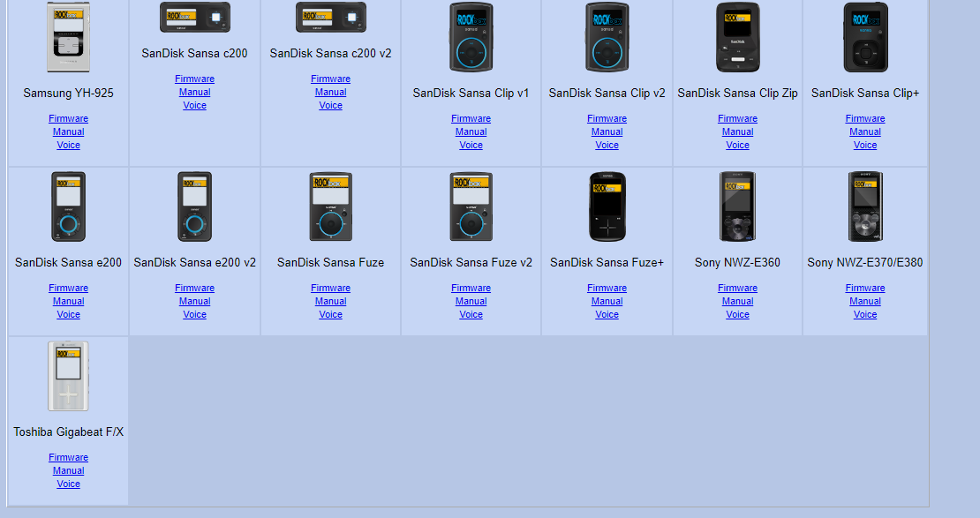Download Firmware for Sansa e200

click(68, 288)
